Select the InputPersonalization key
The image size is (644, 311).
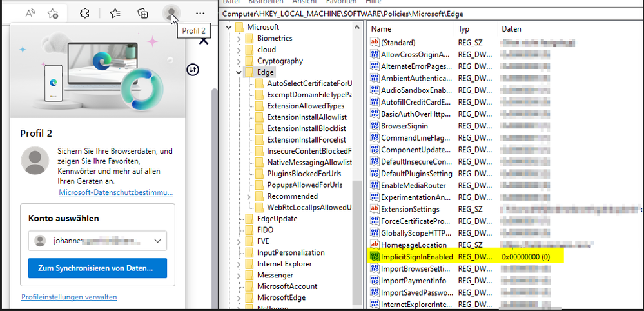point(291,253)
